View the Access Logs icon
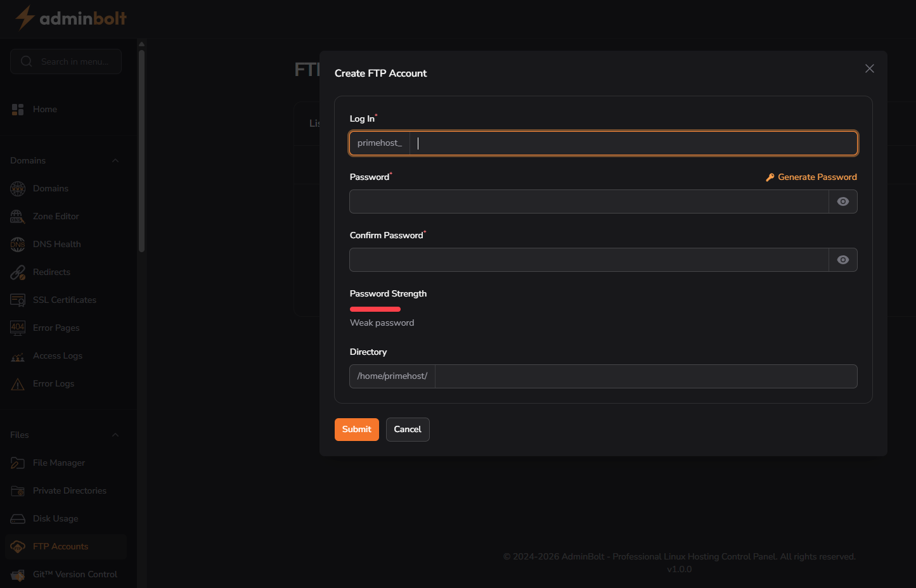The image size is (916, 588). pos(18,355)
